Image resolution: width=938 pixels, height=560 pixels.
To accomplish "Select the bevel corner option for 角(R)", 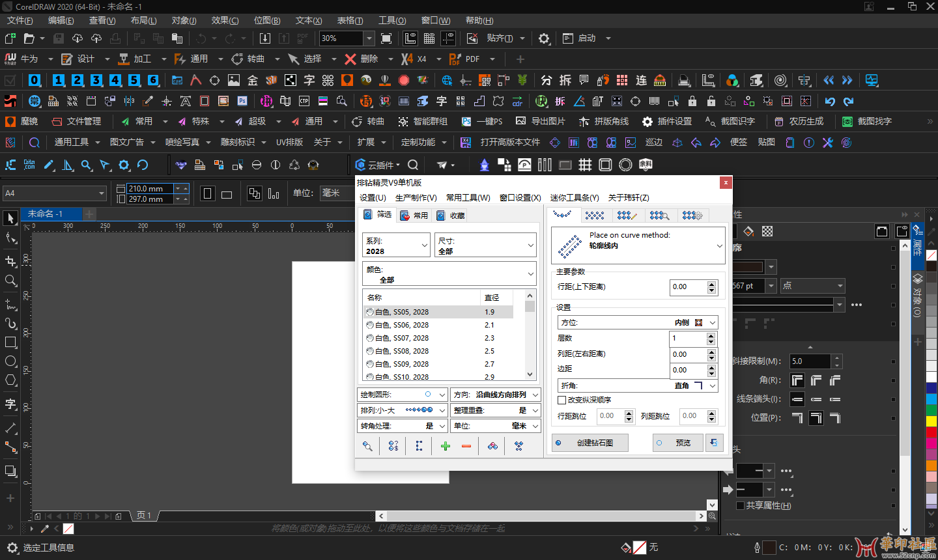I will (x=835, y=380).
